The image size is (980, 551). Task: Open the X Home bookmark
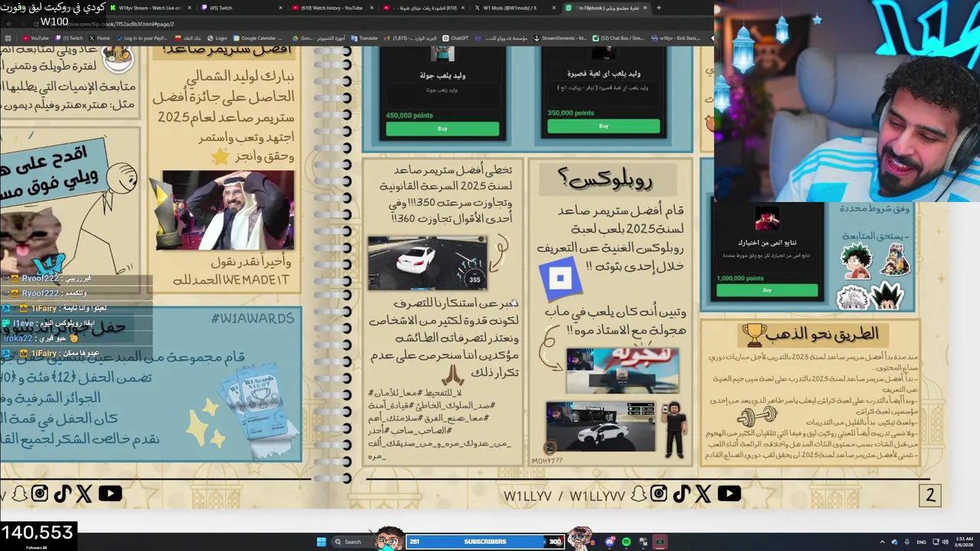tap(100, 37)
